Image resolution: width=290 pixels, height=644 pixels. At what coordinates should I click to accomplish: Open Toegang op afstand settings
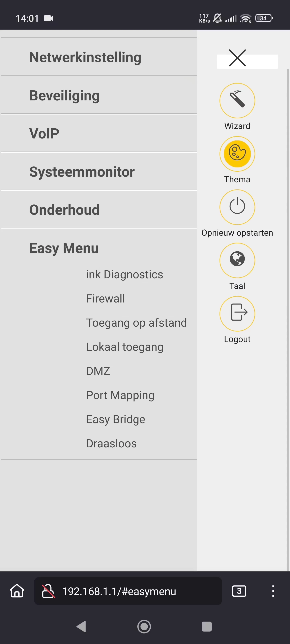(x=136, y=323)
